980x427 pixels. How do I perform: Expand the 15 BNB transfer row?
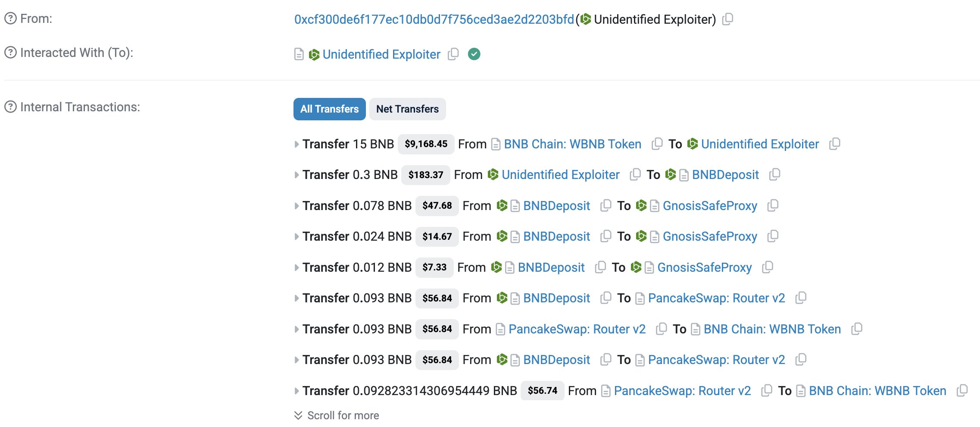pyautogui.click(x=296, y=144)
